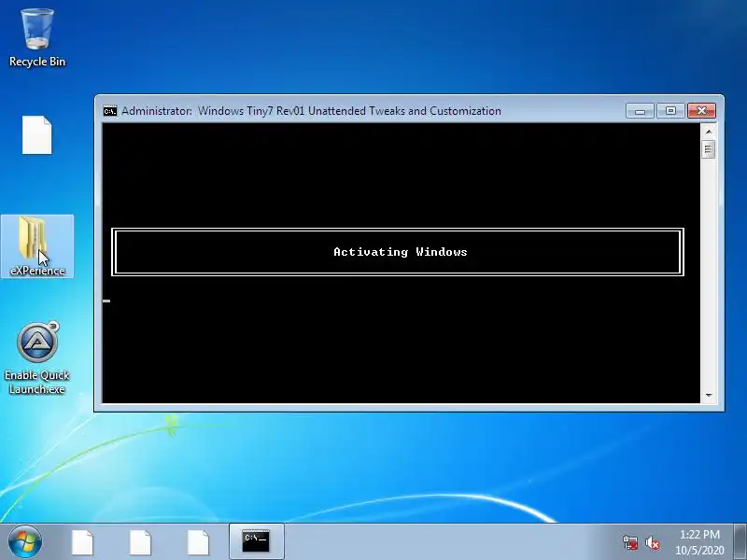The height and width of the screenshot is (560, 747).
Task: Select Enable Quick Launch.exe desktop icon
Action: click(x=37, y=358)
